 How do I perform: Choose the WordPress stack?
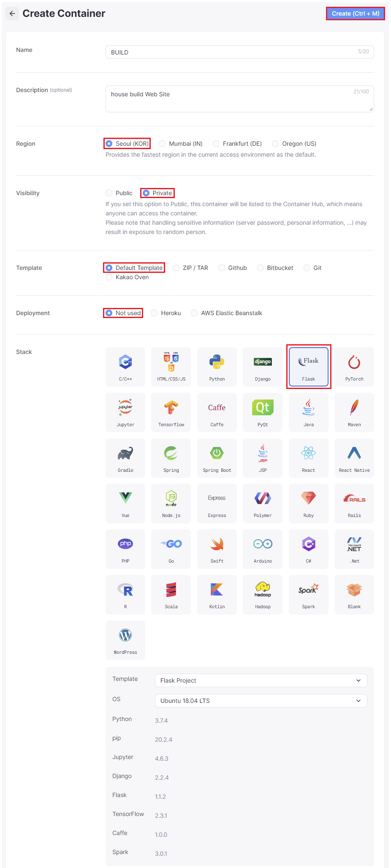125,640
